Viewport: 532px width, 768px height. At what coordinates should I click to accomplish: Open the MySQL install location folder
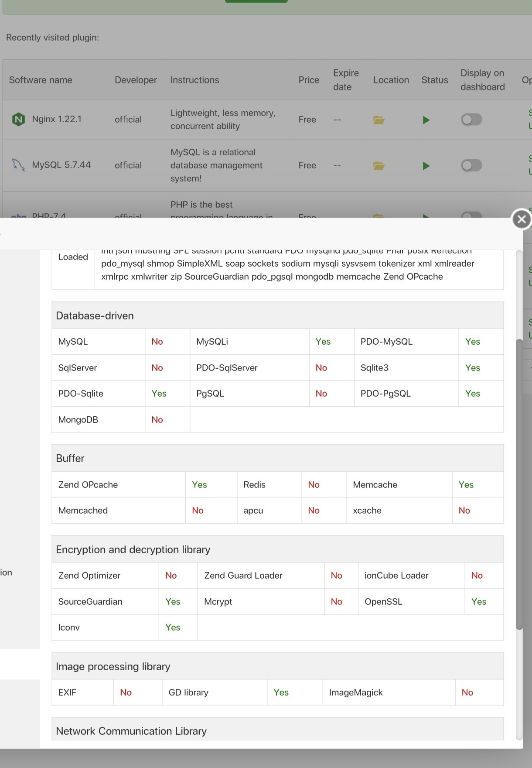coord(379,166)
